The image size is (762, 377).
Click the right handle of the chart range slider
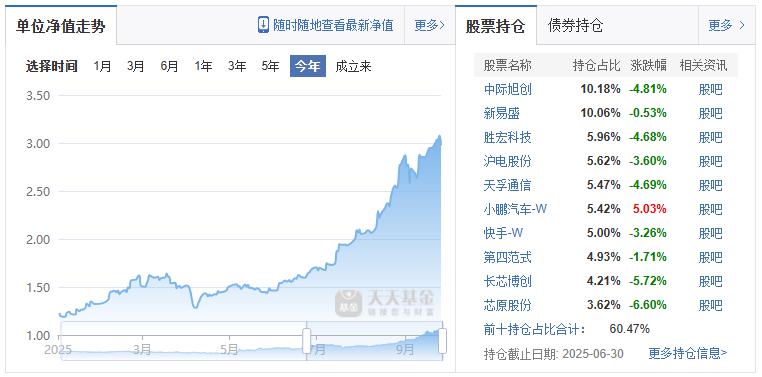pos(442,341)
